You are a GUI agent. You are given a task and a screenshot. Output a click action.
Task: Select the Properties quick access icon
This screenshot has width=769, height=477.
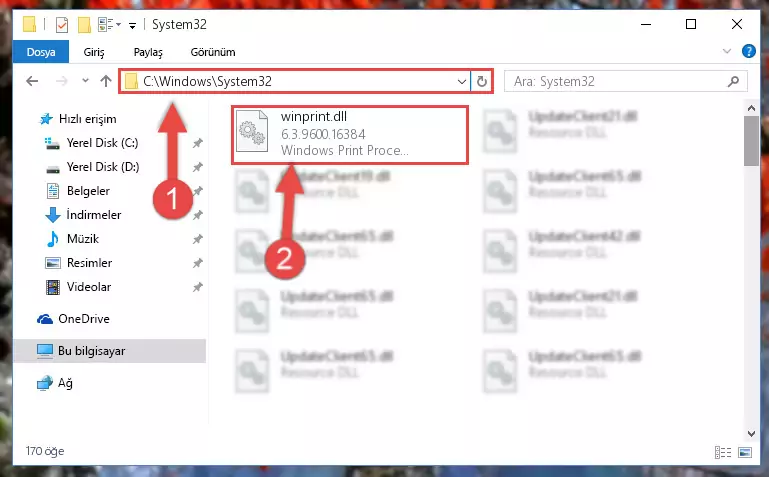[x=62, y=25]
